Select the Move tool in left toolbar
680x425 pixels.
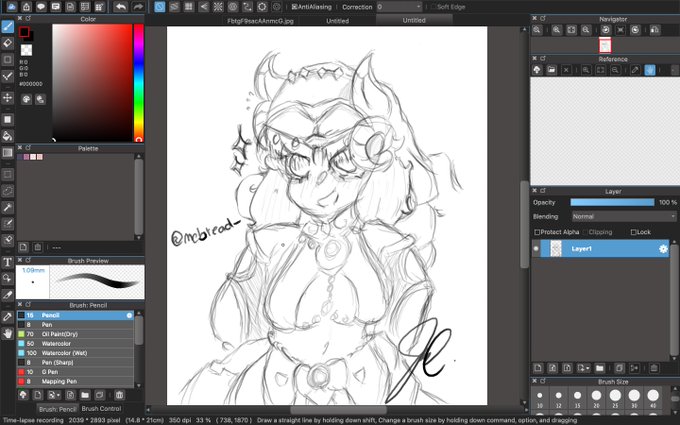[x=7, y=97]
